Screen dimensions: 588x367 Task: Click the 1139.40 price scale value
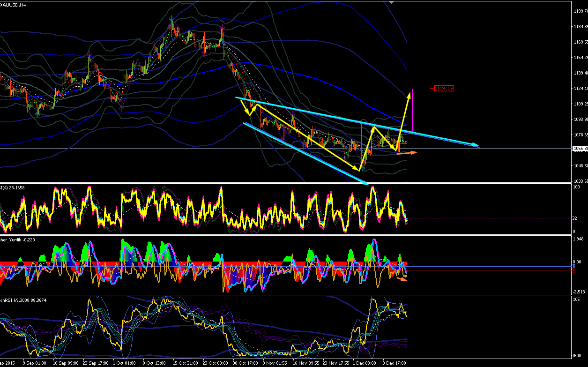coord(580,73)
